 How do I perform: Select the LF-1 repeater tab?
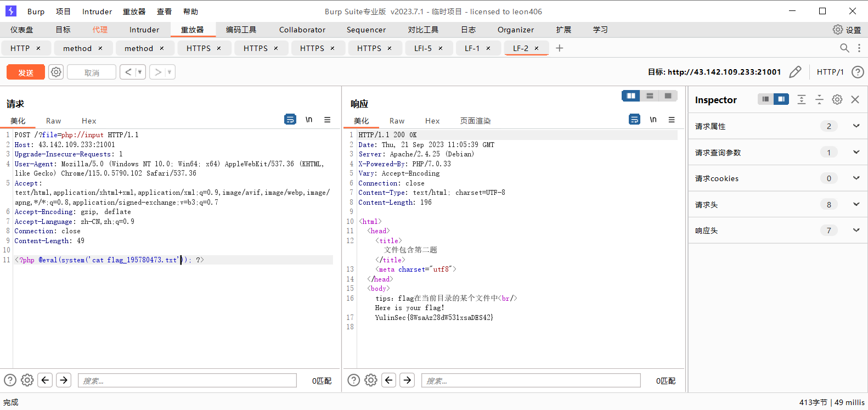tap(472, 48)
